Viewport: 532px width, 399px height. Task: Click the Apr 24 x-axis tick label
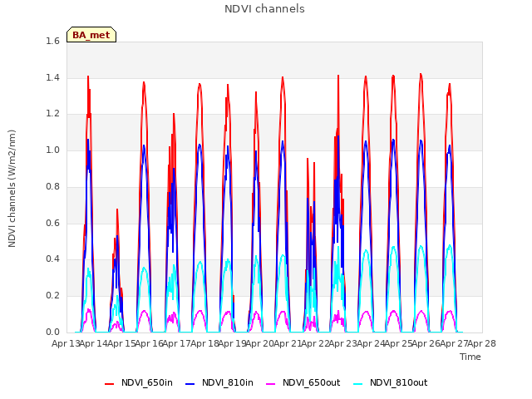(371, 343)
